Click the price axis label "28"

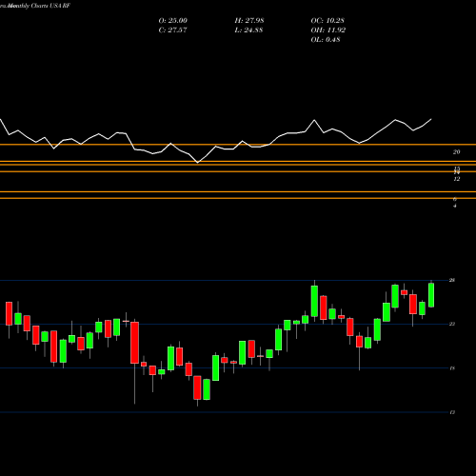coord(452,280)
